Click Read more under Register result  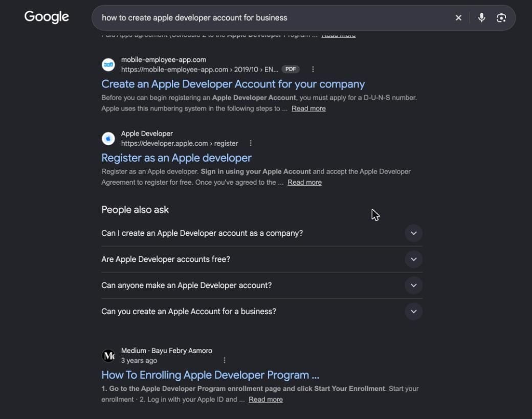(x=304, y=183)
